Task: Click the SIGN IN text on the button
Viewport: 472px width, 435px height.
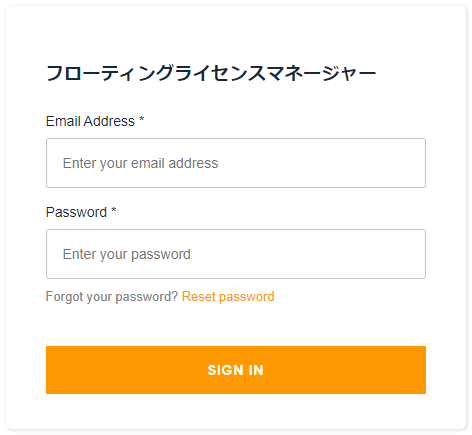Action: click(236, 370)
